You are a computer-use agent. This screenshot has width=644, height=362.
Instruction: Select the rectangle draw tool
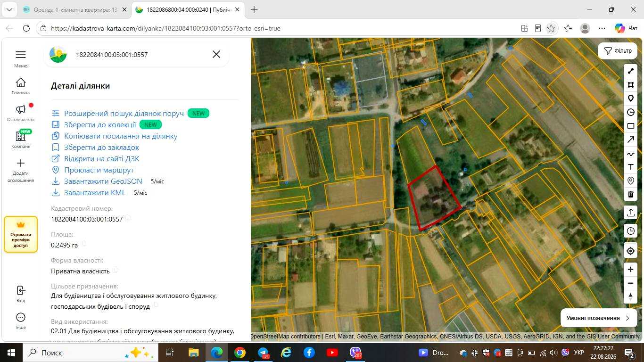[x=631, y=126]
